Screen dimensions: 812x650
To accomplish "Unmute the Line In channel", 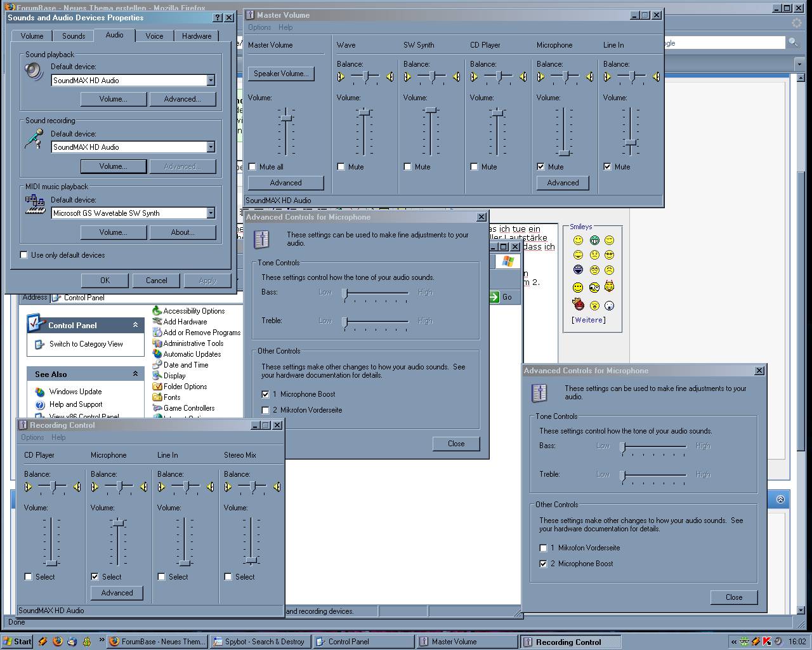I will tap(608, 167).
